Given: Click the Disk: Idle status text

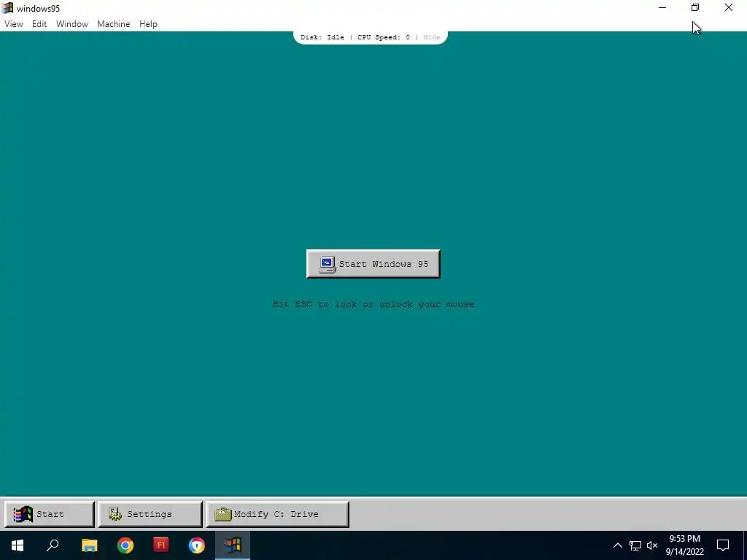Looking at the screenshot, I should point(322,37).
